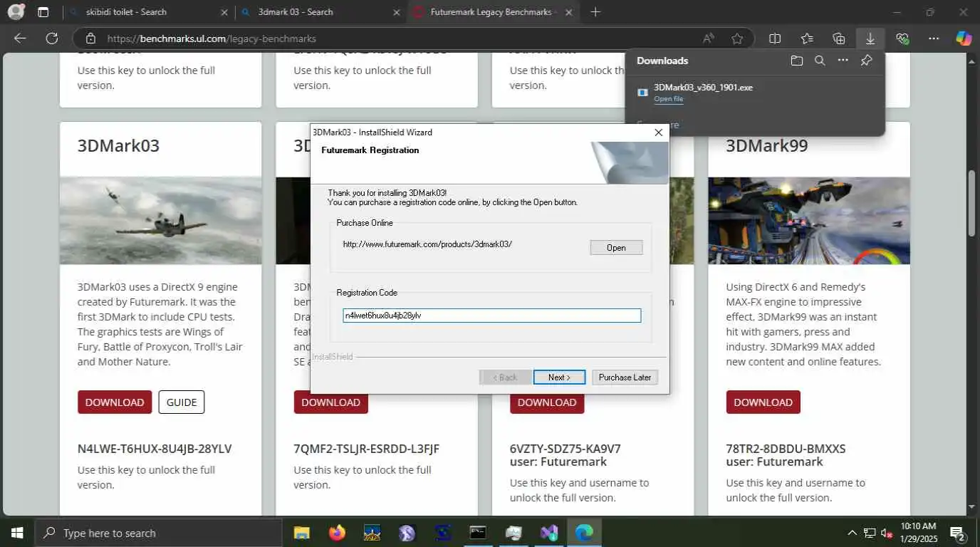
Task: Click the 3DMark03 card heading
Action: click(118, 146)
